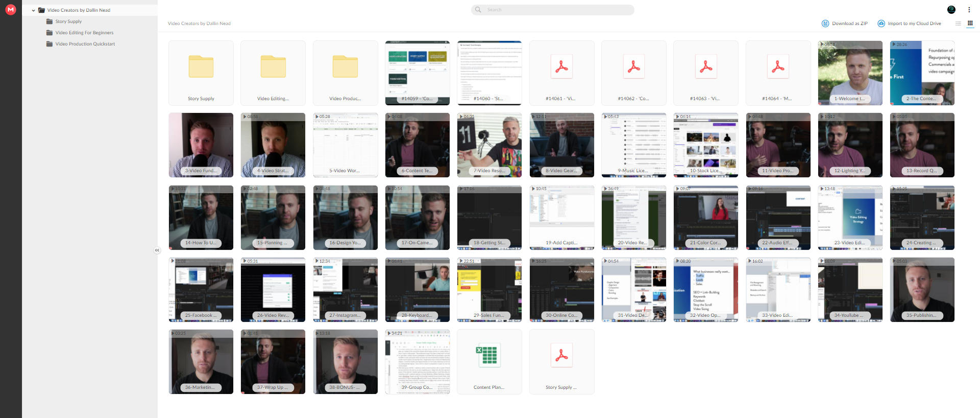
Task: Open the user avatar icon
Action: click(x=951, y=10)
